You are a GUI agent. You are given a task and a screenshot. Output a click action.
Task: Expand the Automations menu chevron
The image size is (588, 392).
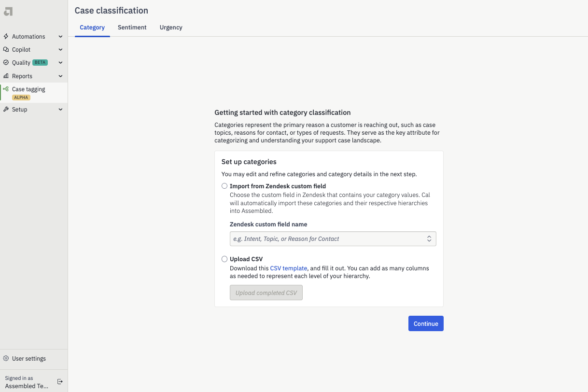(60, 37)
